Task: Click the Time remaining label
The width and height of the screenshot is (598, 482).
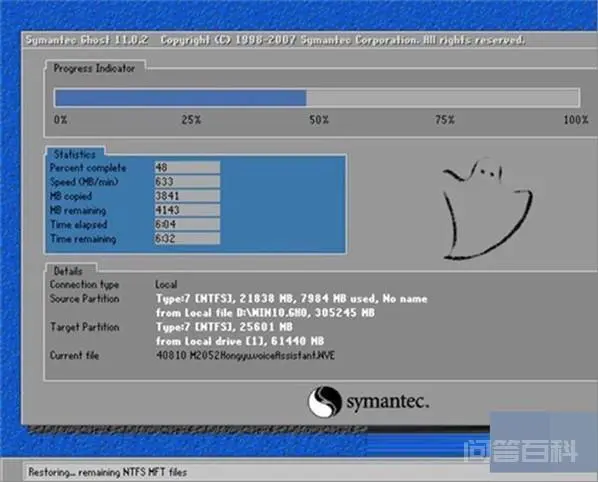Action: pos(83,239)
